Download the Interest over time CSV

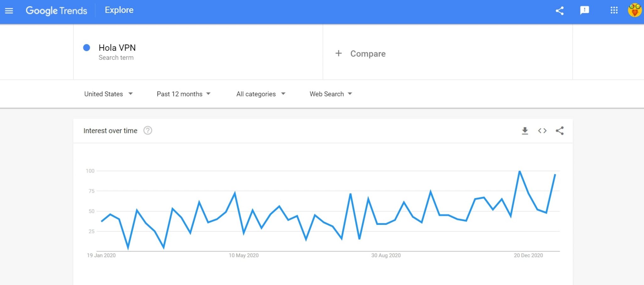pyautogui.click(x=525, y=131)
